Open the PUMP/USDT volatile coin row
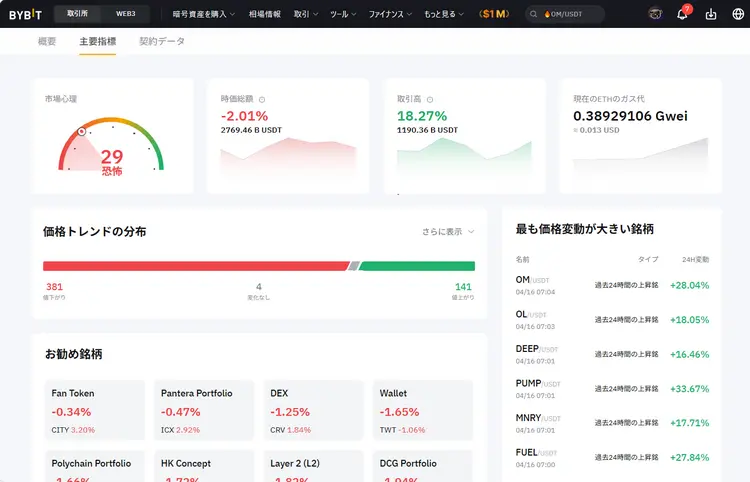The image size is (750, 482). tap(612, 389)
